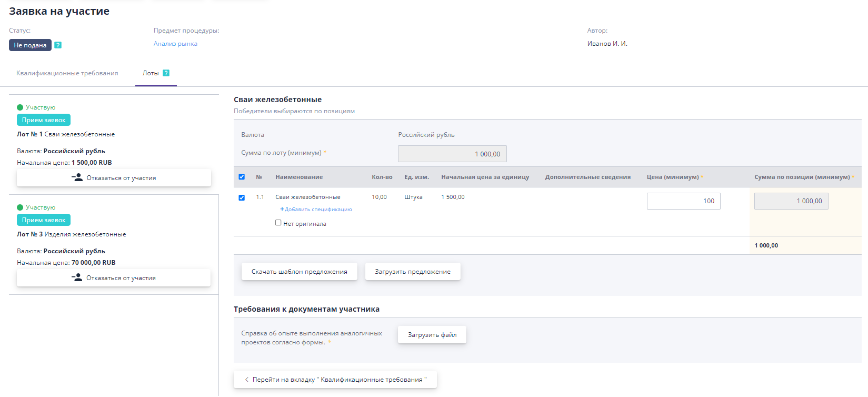The image size is (868, 397).
Task: Click the help icon next to status badge
Action: [x=58, y=45]
